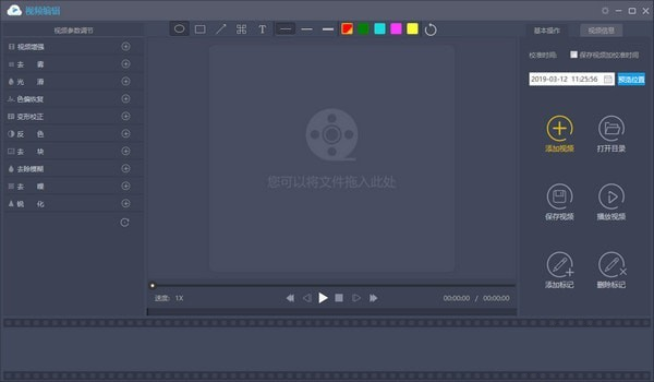
Task: Click the 添加视频 yellow plus icon
Action: tap(560, 128)
